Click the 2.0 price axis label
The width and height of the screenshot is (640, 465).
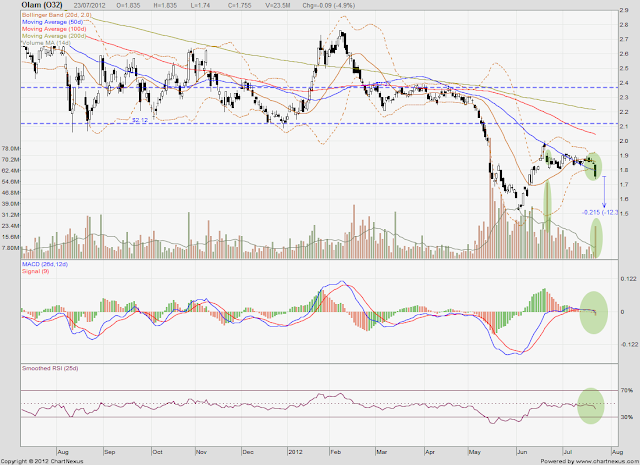(x=624, y=141)
